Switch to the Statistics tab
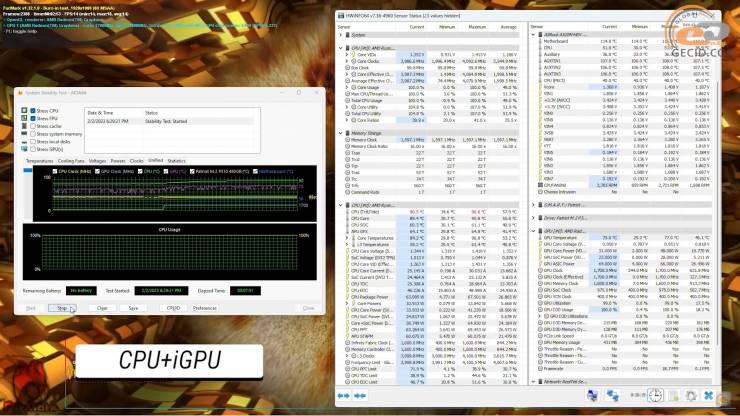This screenshot has width=740, height=416. point(177,161)
